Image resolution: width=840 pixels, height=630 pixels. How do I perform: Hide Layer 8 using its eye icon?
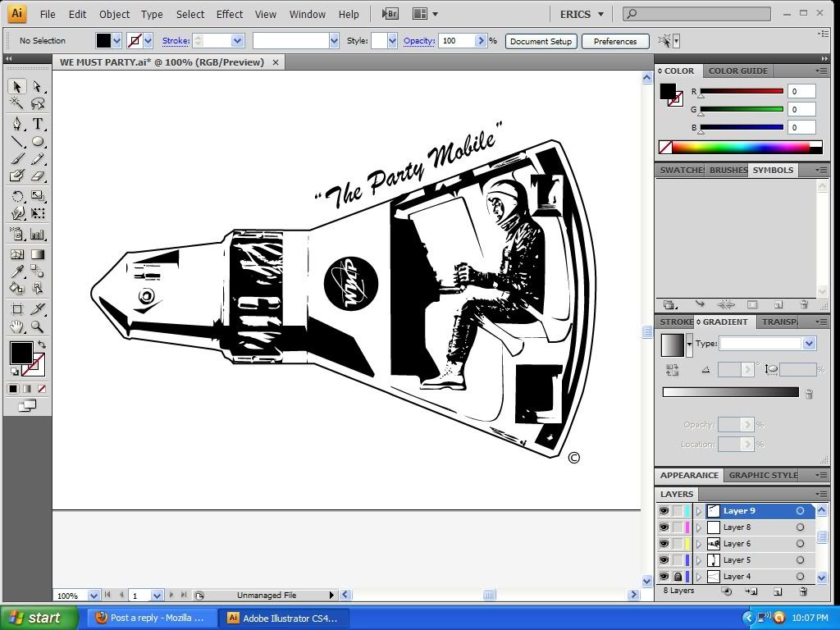664,527
